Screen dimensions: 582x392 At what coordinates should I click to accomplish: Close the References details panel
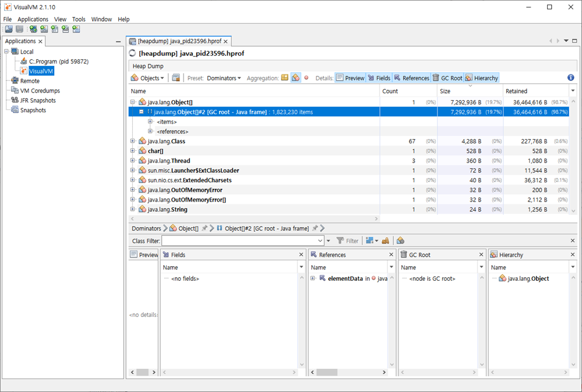point(391,255)
